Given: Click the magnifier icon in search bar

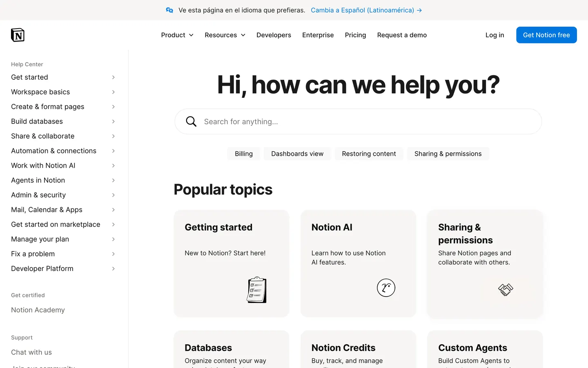Looking at the screenshot, I should tap(191, 121).
